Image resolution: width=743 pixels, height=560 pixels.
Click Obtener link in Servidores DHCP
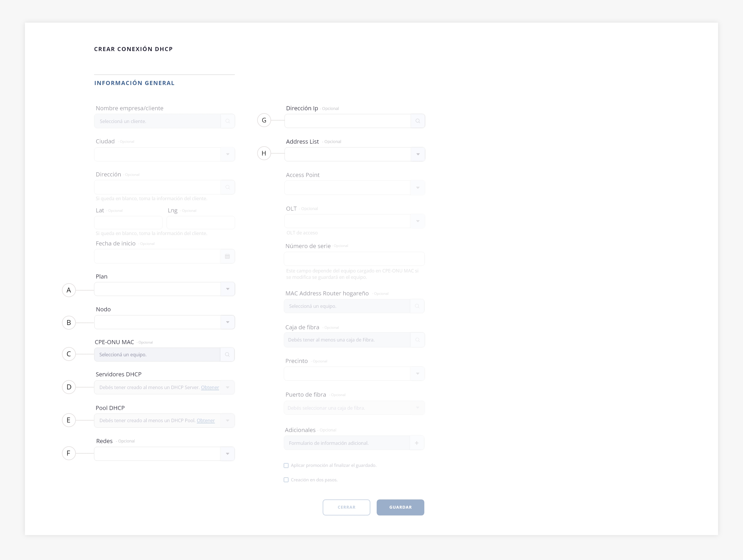pyautogui.click(x=210, y=387)
